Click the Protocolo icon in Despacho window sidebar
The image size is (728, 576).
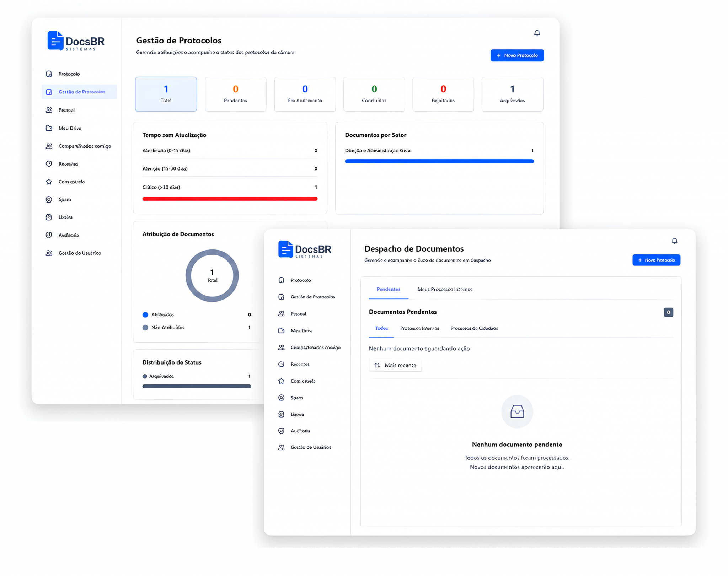point(281,280)
